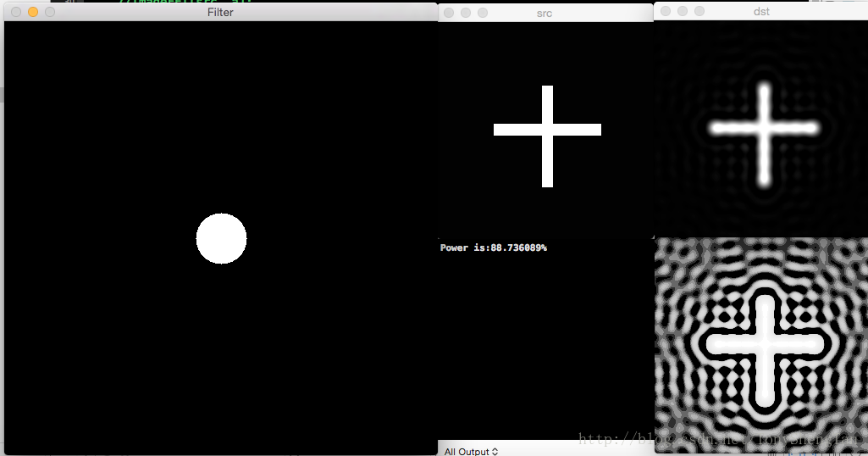Click the white circle in Filter window
868x456 pixels.
coord(221,239)
